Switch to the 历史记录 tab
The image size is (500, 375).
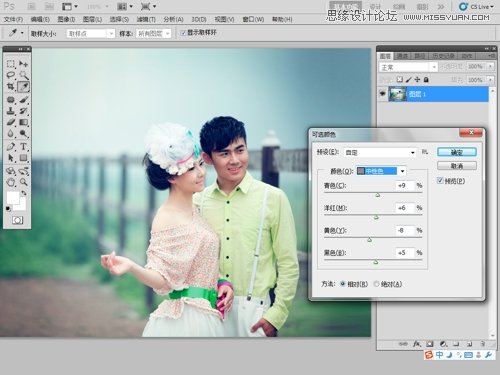tap(443, 56)
